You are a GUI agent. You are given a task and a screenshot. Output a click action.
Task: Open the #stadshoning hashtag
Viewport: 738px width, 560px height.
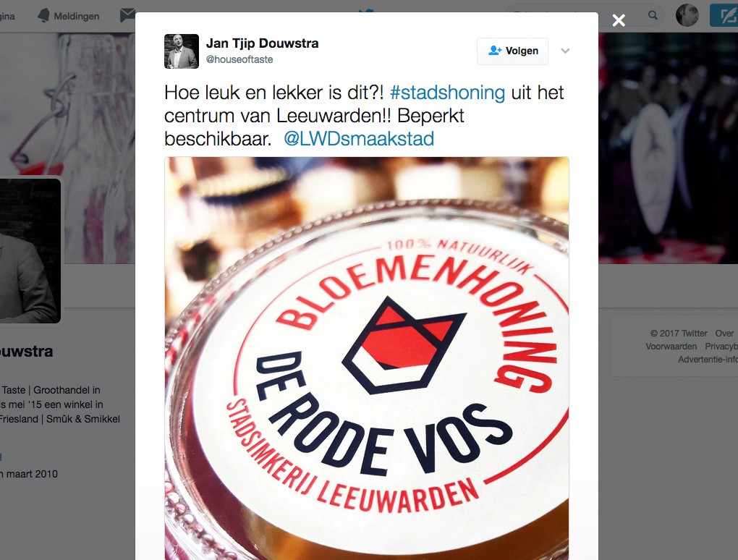point(447,93)
